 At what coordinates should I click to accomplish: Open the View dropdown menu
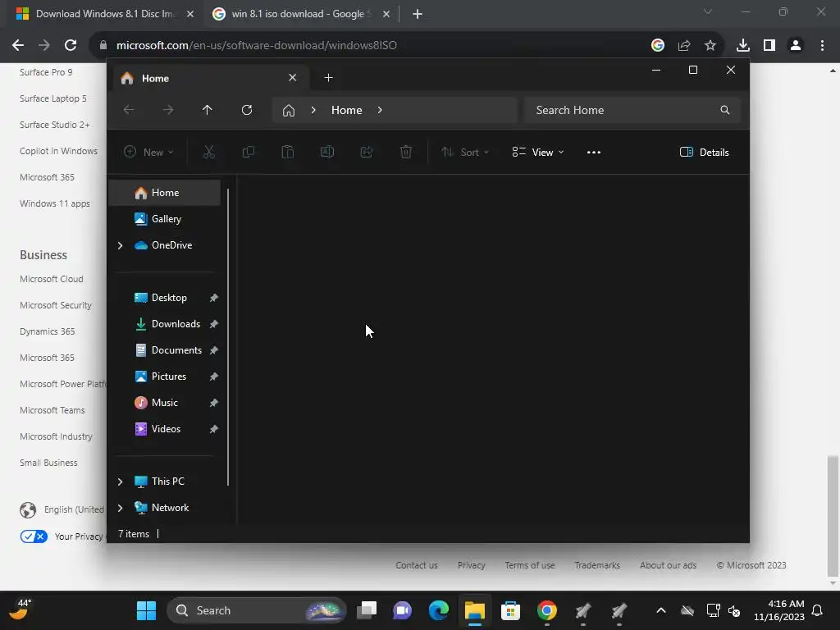[538, 152]
